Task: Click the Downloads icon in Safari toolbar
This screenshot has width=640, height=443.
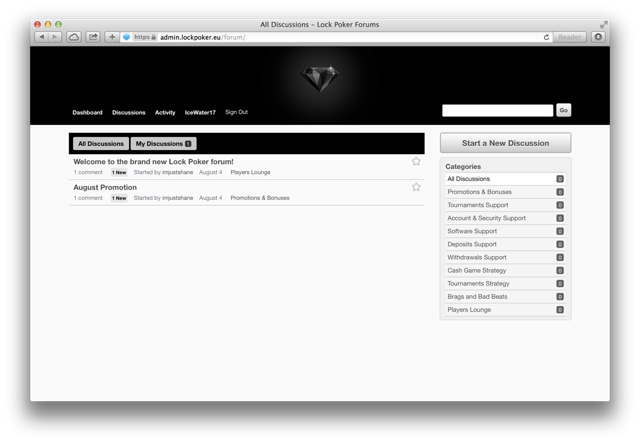Action: pos(598,37)
